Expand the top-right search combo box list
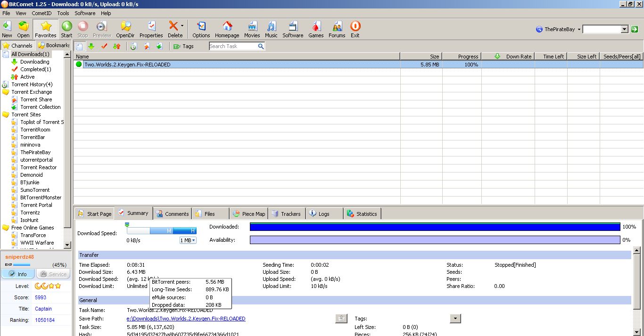Image resolution: width=644 pixels, height=336 pixels. [x=624, y=29]
